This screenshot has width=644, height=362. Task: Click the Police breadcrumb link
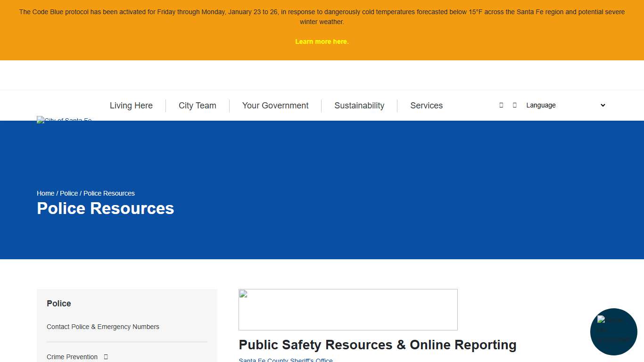69,193
